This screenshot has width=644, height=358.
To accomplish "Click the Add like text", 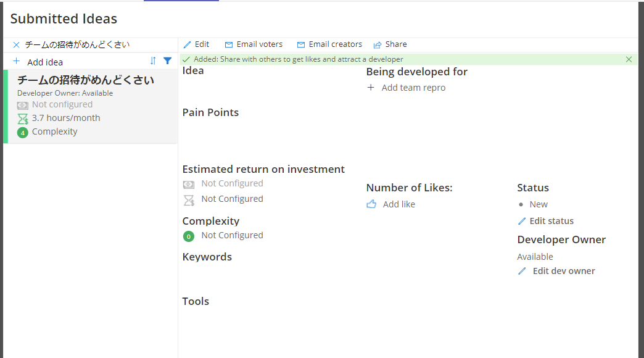I will tap(398, 204).
